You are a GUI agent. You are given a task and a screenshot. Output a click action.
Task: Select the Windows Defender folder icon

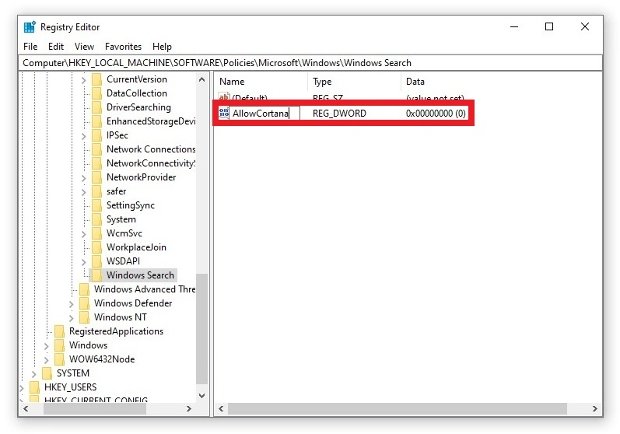point(84,304)
